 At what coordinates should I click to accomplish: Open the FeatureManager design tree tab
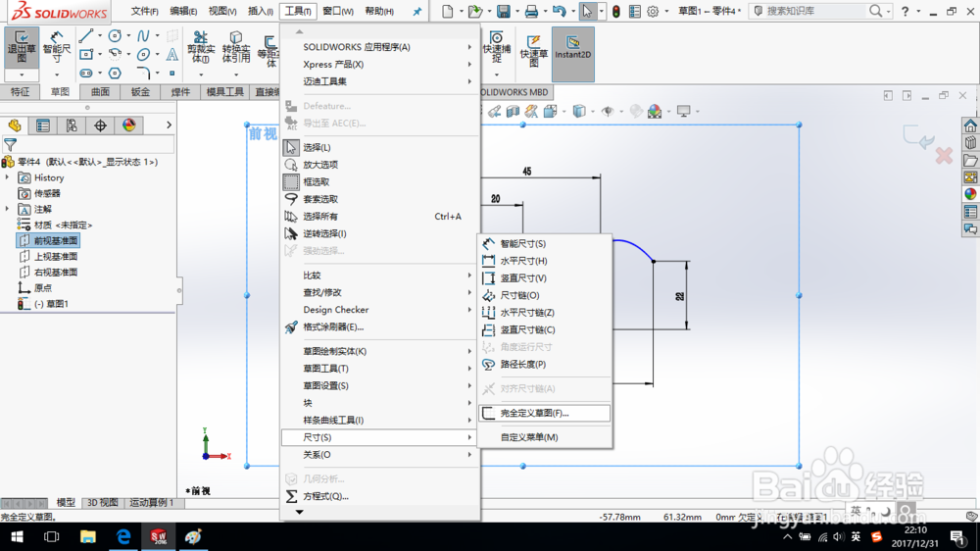15,125
